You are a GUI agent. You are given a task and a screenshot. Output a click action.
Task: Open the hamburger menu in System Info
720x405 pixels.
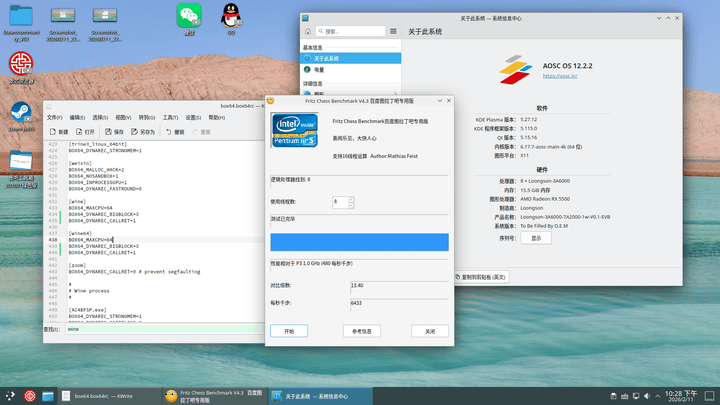coord(394,31)
